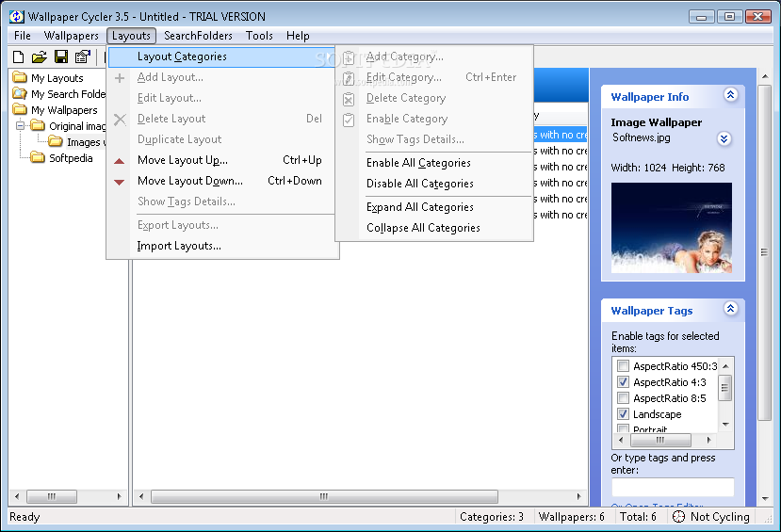
Task: Click the Open folder toolbar icon
Action: pyautogui.click(x=40, y=56)
